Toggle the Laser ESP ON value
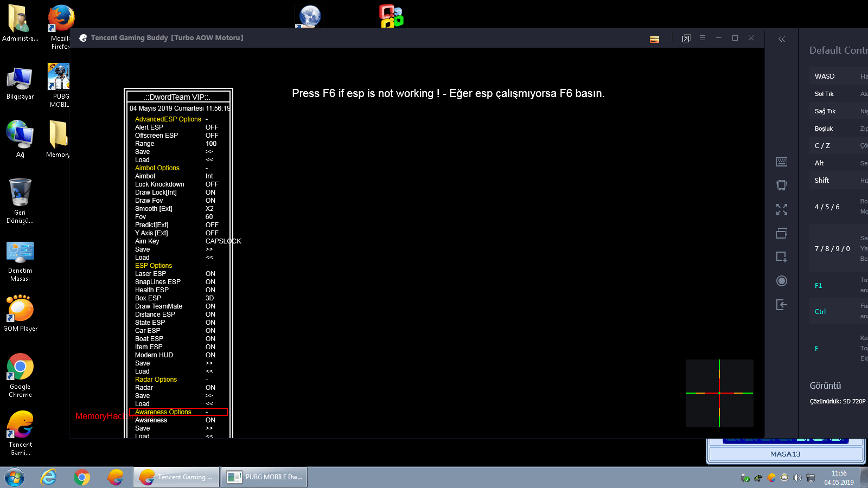The width and height of the screenshot is (868, 488). (x=210, y=274)
